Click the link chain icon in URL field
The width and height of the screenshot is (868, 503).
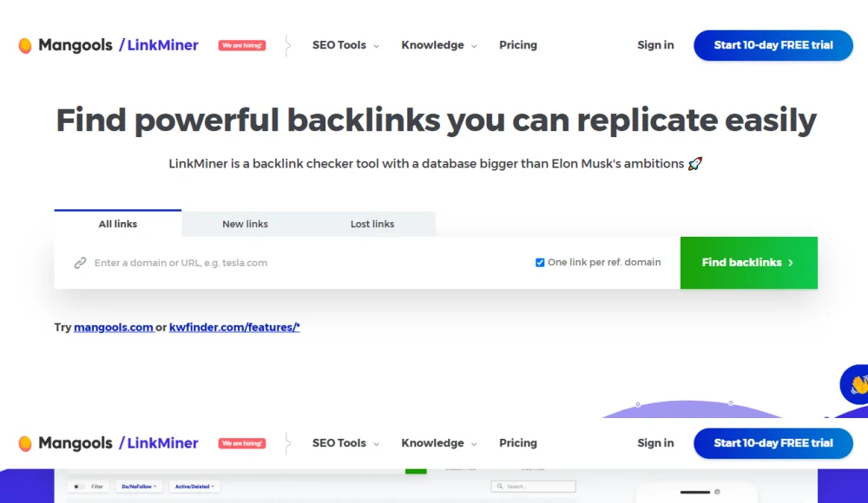pyautogui.click(x=80, y=263)
